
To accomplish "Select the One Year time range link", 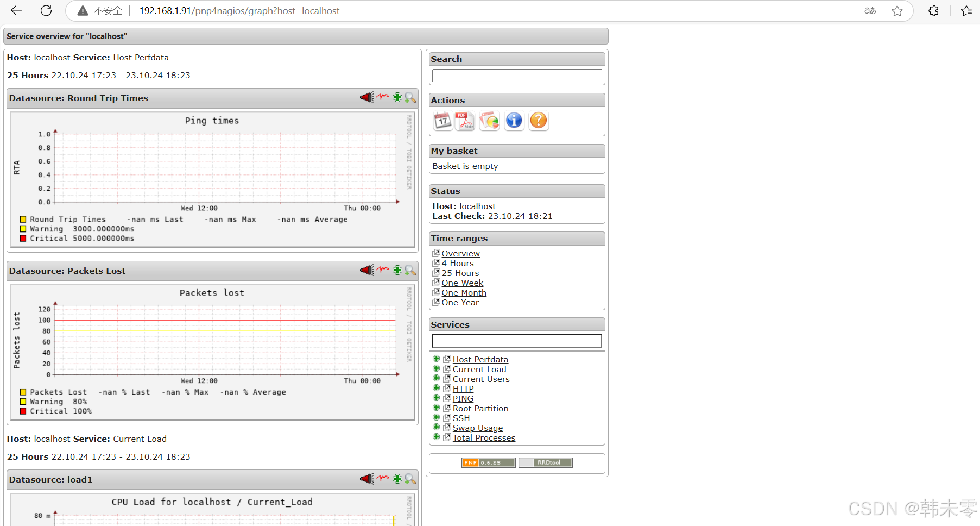I will (460, 302).
